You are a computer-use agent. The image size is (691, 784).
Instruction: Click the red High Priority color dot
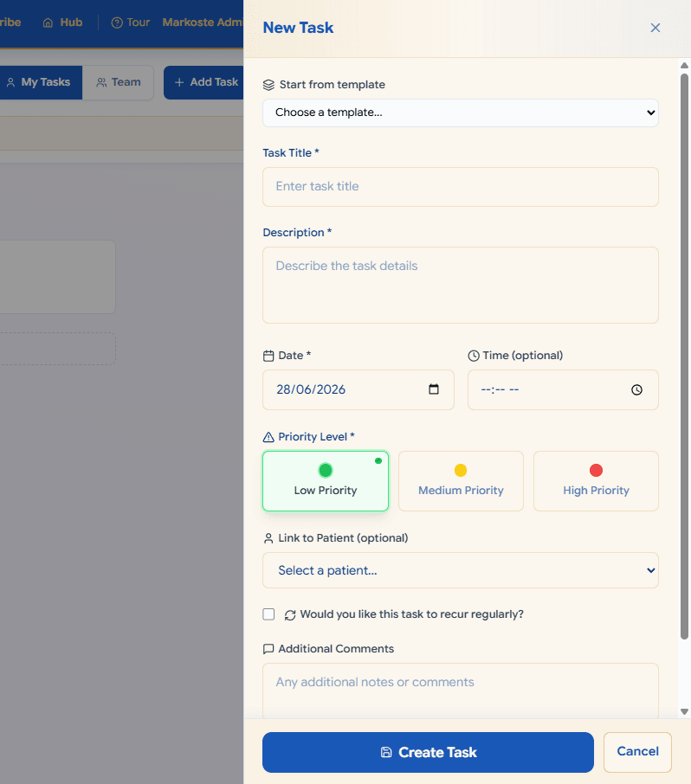click(x=596, y=470)
